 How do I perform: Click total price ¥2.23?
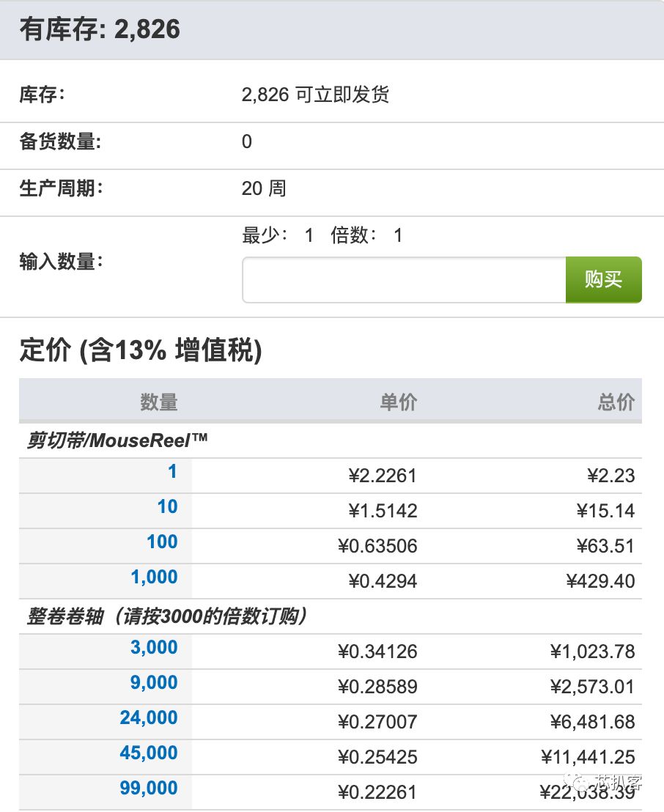tap(610, 476)
